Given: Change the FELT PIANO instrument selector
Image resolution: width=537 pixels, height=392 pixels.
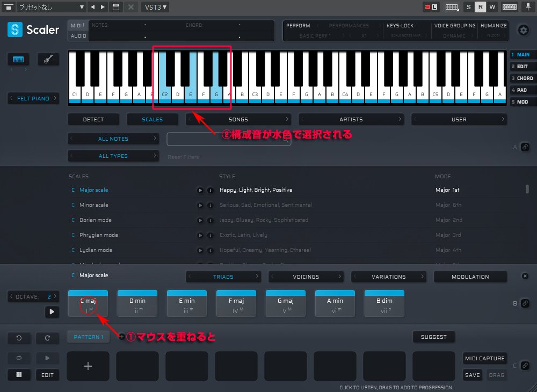Looking at the screenshot, I should pos(33,99).
